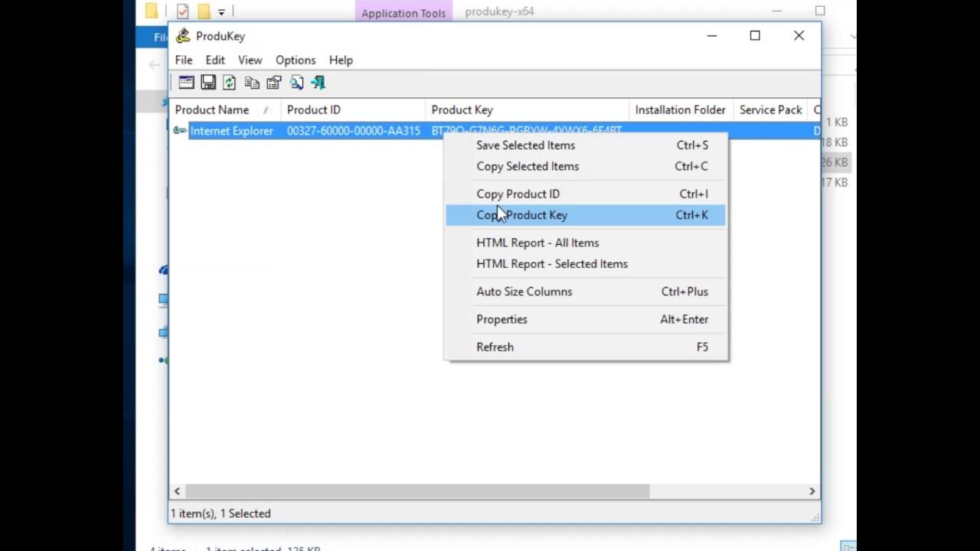Click the checkmark Properties icon in Explorer toolbar
Image resolution: width=980 pixels, height=551 pixels.
[x=182, y=11]
